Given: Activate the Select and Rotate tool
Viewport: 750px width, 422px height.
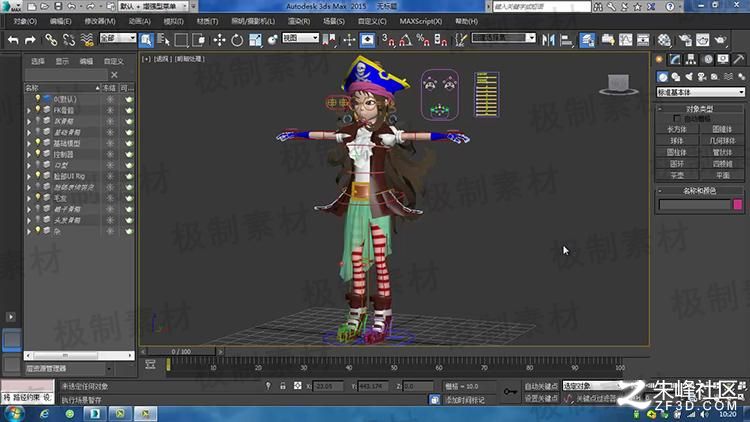Looking at the screenshot, I should (x=237, y=40).
